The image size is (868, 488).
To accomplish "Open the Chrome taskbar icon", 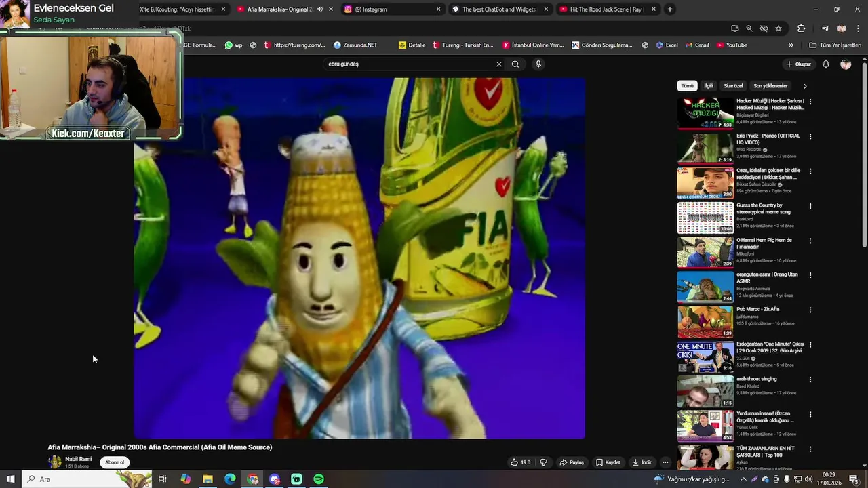I will pyautogui.click(x=252, y=479).
